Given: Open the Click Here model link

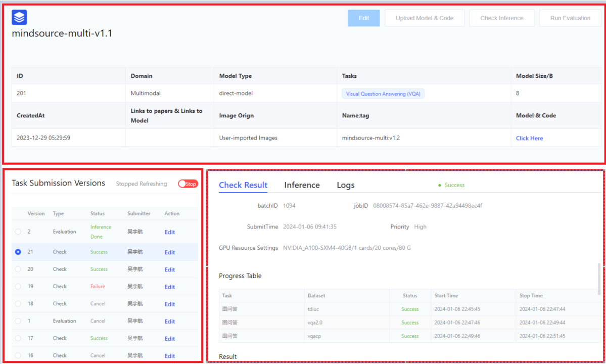Looking at the screenshot, I should tap(529, 138).
